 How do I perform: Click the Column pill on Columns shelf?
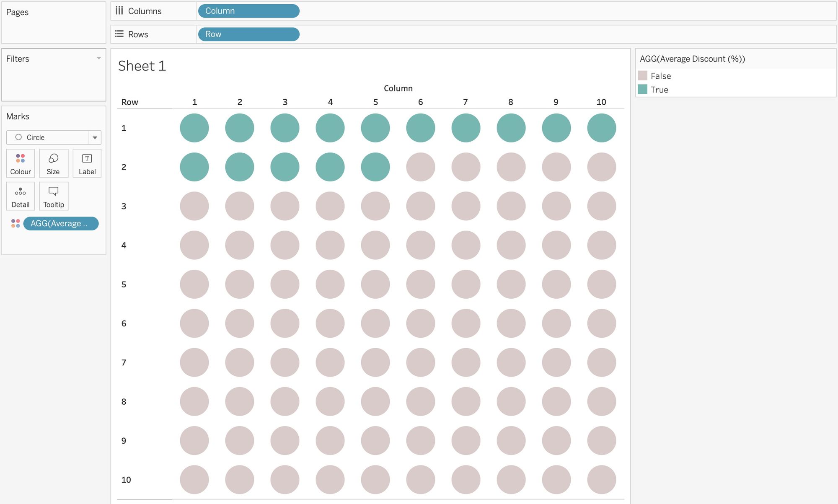pos(248,11)
